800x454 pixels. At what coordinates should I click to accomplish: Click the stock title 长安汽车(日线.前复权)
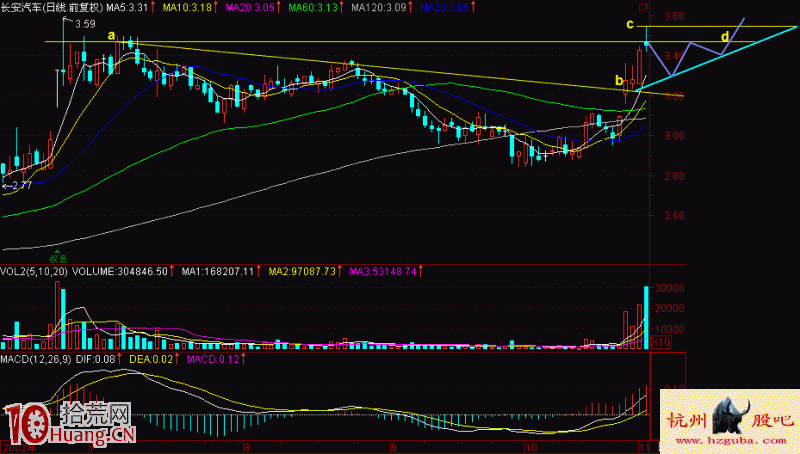(52, 8)
